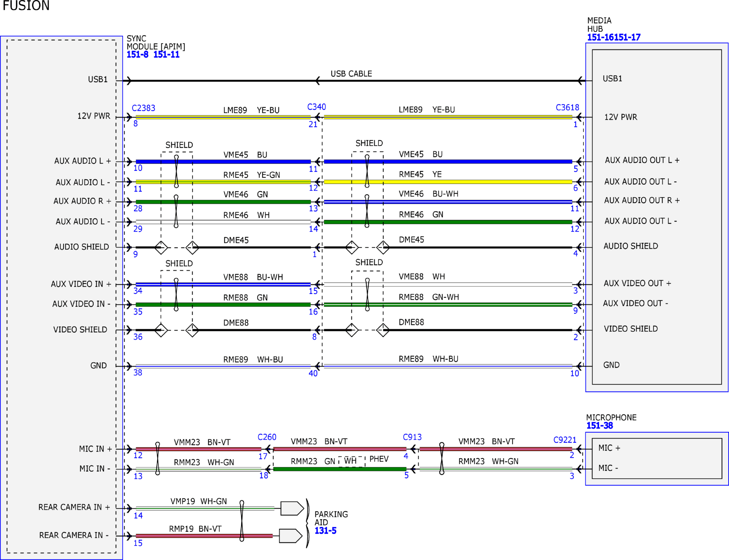Select pin number 40 at connector C340

[x=313, y=374]
